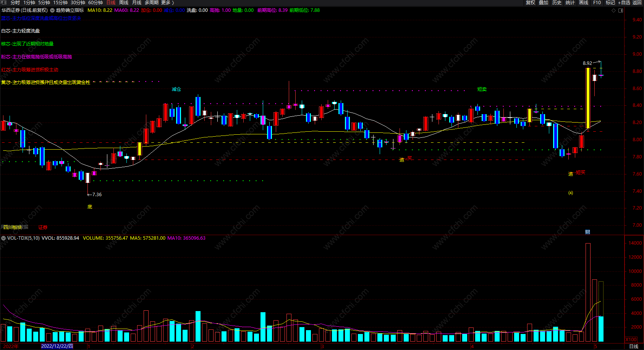Select the 15分钟 period tab
The height and width of the screenshot is (350, 644).
click(x=60, y=3)
